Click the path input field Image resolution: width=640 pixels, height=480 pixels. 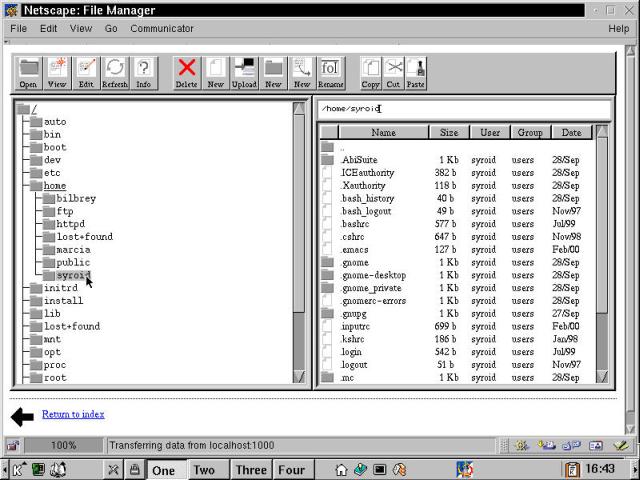(460, 109)
